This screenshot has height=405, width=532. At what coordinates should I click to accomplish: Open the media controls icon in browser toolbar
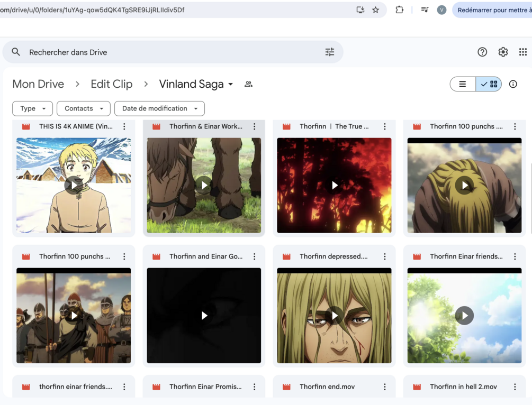[425, 10]
